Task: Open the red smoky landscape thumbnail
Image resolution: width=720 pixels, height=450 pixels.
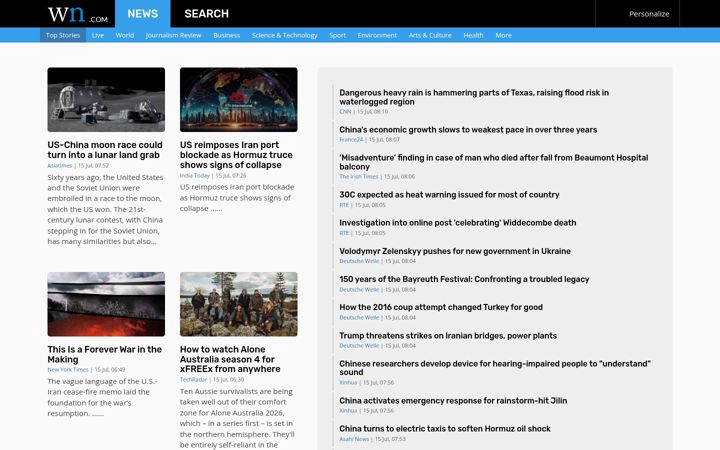Action: tap(106, 304)
